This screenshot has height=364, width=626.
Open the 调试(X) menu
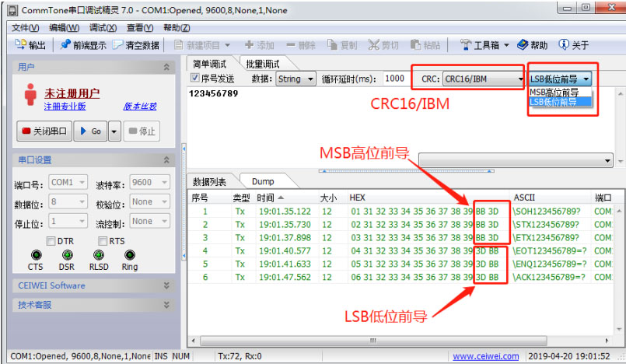103,28
